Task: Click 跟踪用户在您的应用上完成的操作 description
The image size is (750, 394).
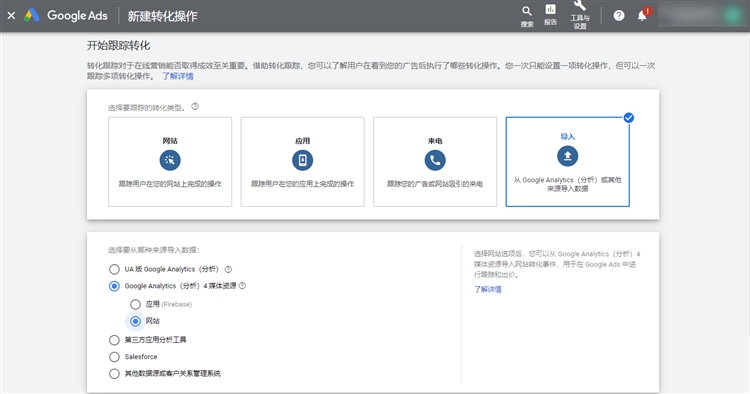Action: coord(302,184)
